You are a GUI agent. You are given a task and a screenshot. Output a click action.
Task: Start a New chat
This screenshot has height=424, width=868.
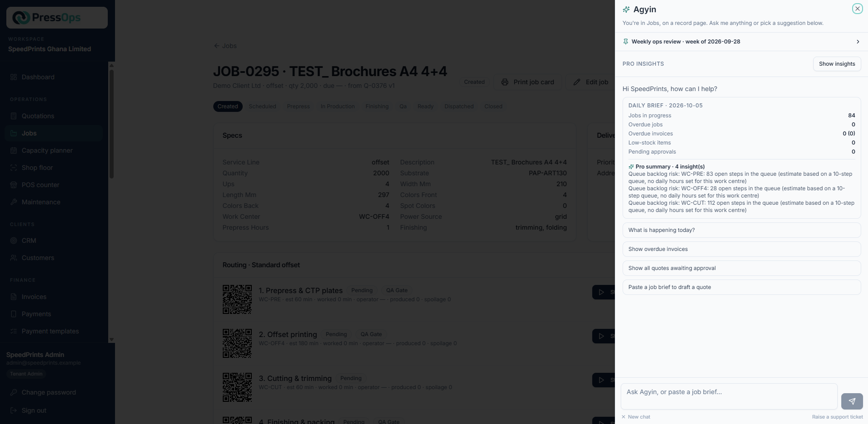636,417
